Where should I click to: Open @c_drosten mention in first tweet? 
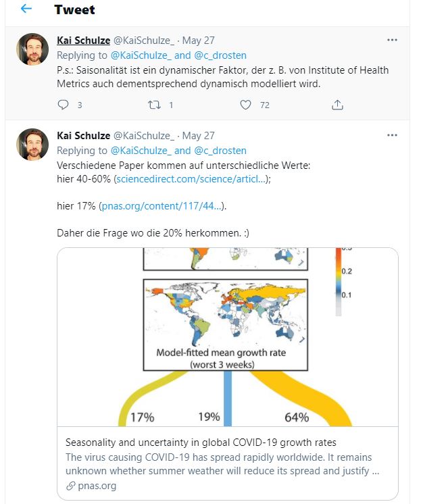pyautogui.click(x=220, y=55)
